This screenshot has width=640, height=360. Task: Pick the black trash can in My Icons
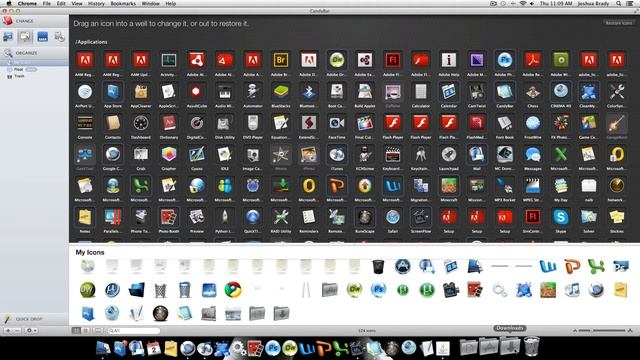[378, 267]
